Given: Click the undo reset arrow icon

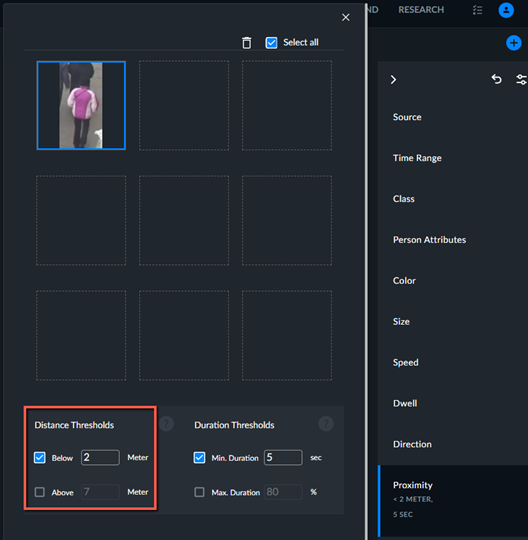Looking at the screenshot, I should click(x=496, y=79).
